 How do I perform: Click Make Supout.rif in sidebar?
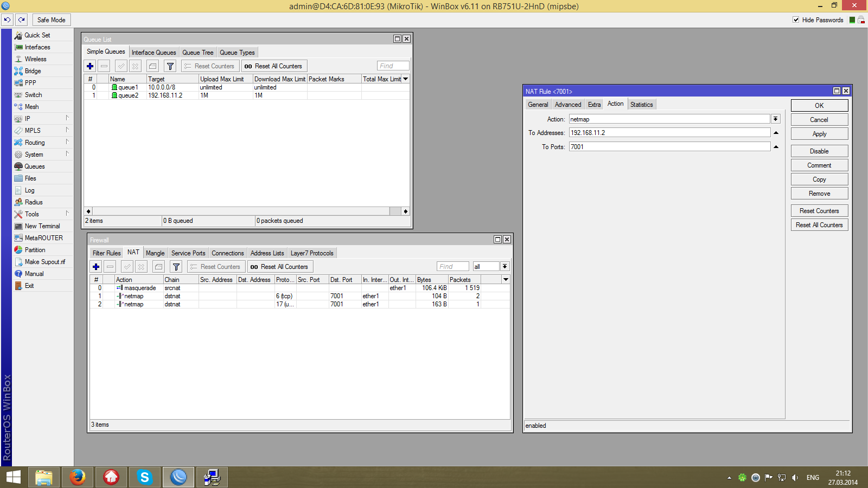(x=44, y=262)
